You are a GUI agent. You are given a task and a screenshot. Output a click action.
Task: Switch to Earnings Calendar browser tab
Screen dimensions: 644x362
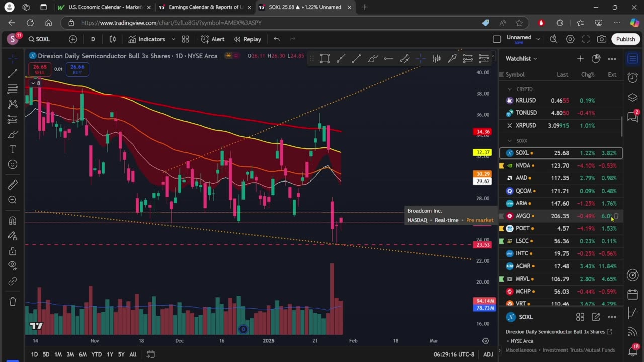[x=205, y=7]
